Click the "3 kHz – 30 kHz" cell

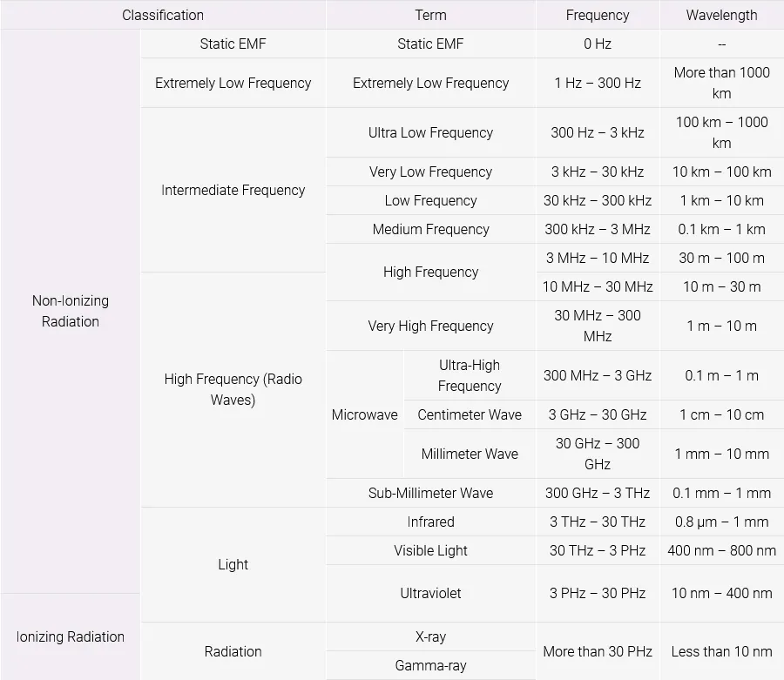pos(598,172)
